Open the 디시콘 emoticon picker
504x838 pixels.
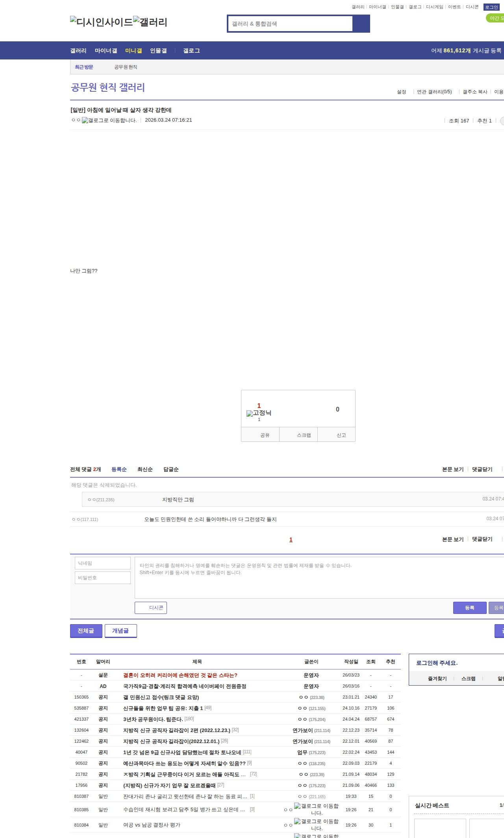click(151, 608)
